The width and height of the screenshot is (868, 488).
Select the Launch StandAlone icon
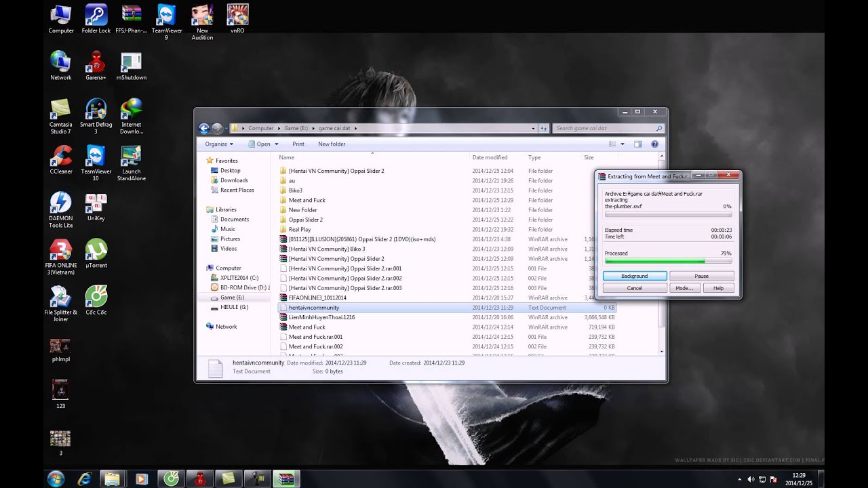pos(131,163)
